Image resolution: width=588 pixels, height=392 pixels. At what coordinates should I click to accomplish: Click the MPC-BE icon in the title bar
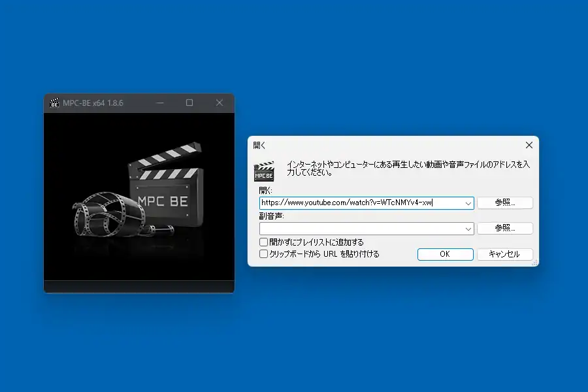[x=54, y=103]
